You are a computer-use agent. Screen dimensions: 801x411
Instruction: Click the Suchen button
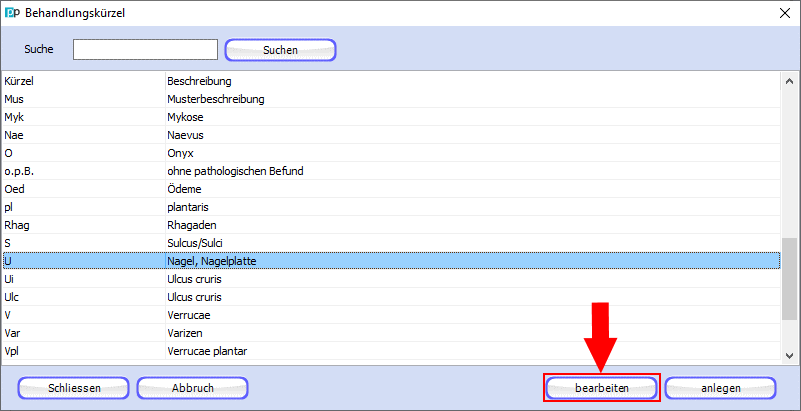(x=280, y=49)
